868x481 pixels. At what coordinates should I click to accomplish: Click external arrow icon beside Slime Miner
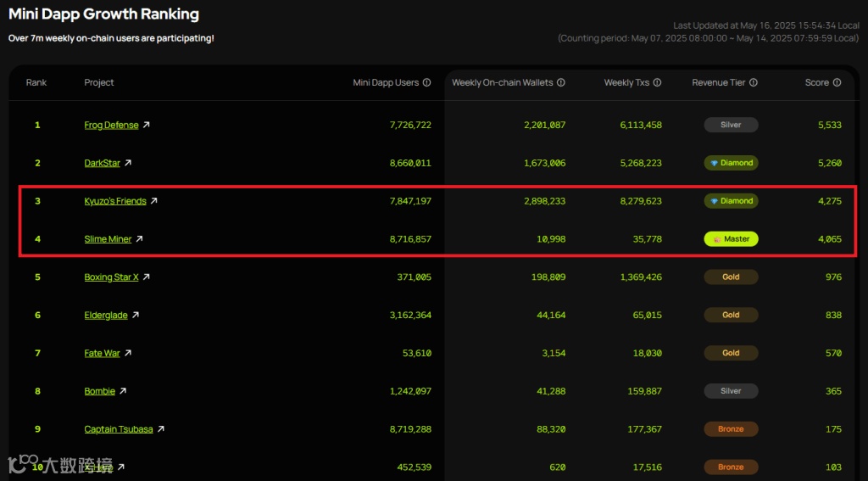click(x=140, y=239)
